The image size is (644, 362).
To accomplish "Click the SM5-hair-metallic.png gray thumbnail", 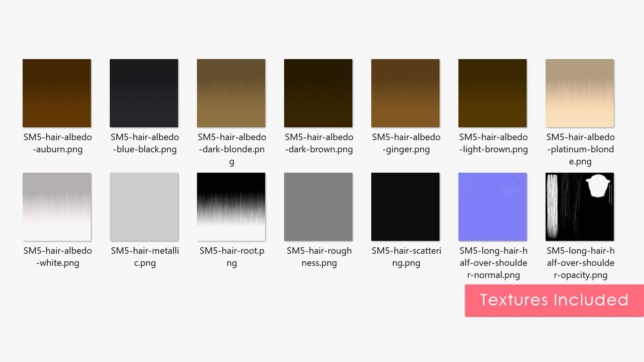I will click(x=144, y=207).
